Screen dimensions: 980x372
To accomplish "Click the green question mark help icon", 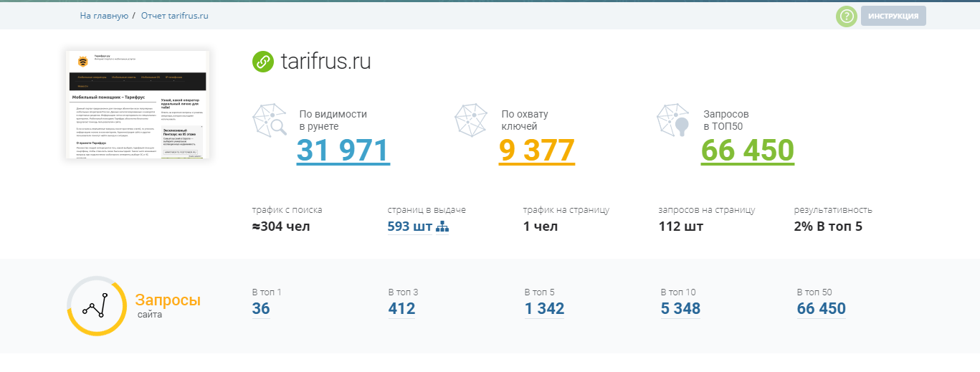I will [x=847, y=16].
